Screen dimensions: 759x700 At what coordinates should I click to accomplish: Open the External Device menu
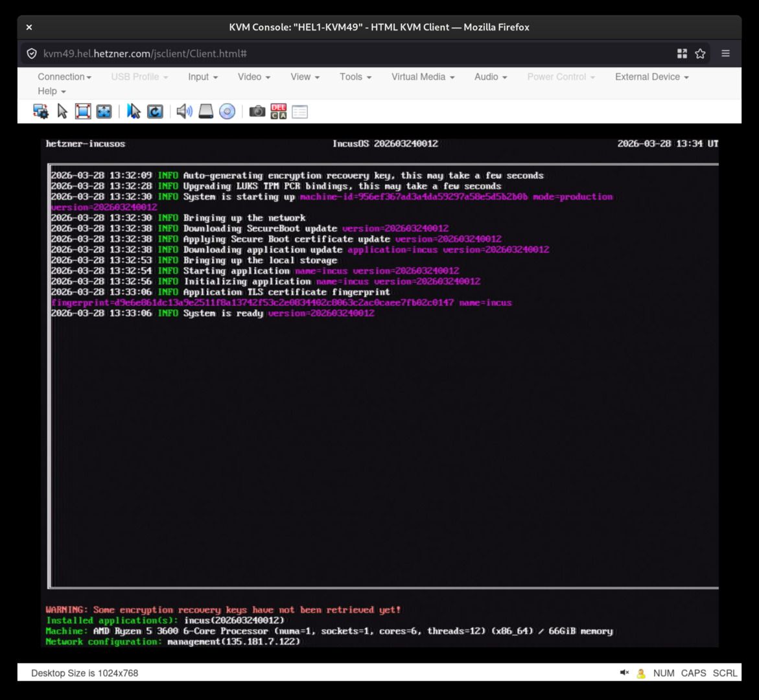pyautogui.click(x=651, y=76)
